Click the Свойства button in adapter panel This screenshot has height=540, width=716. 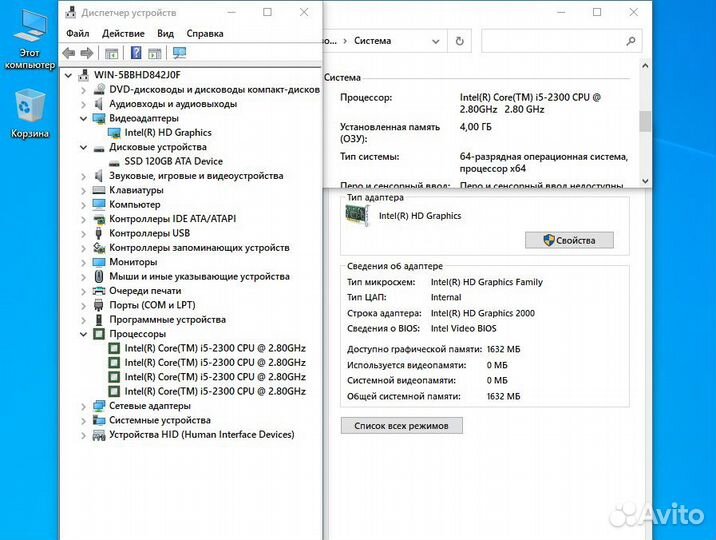pyautogui.click(x=569, y=240)
